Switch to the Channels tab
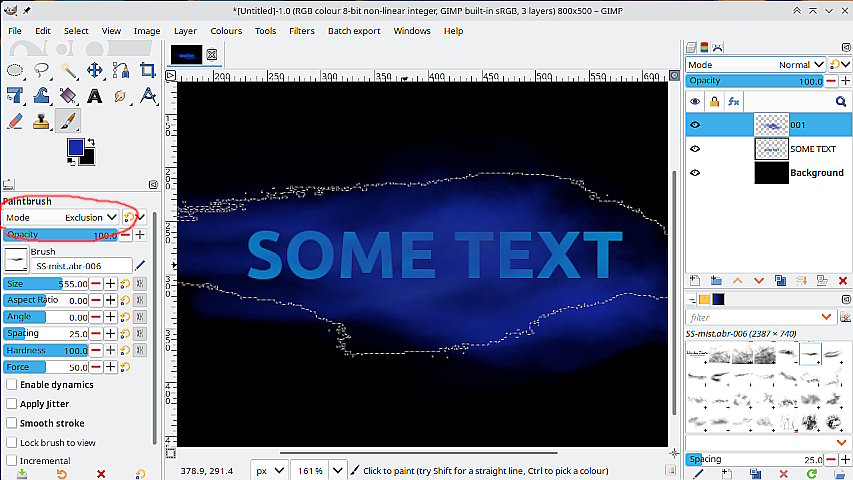Viewport: 853px width, 480px height. [704, 47]
